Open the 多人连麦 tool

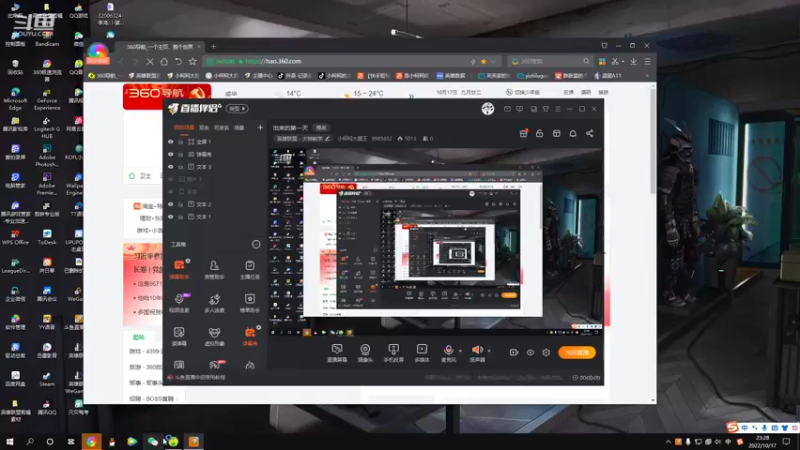(214, 303)
